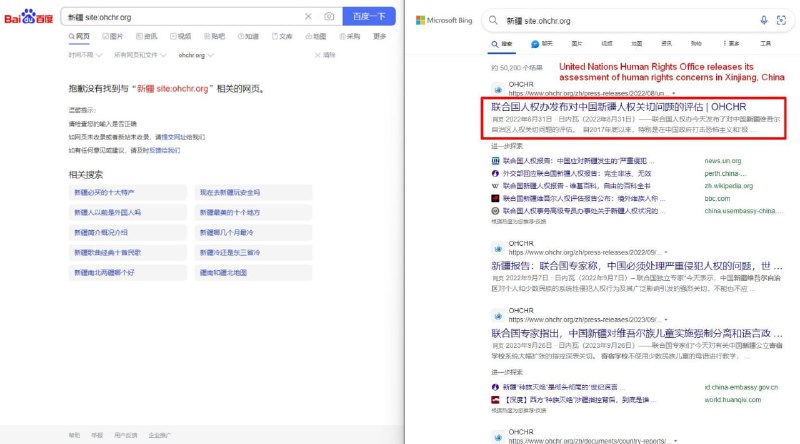Viewport: 800px width, 444px height.
Task: Click the 清除 clear filters button
Action: [325, 55]
